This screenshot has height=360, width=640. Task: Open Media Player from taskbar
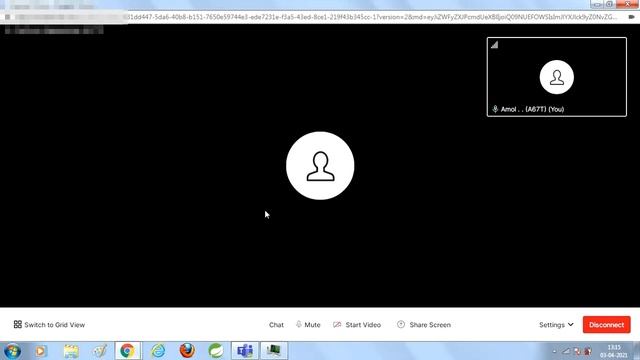(x=40, y=351)
